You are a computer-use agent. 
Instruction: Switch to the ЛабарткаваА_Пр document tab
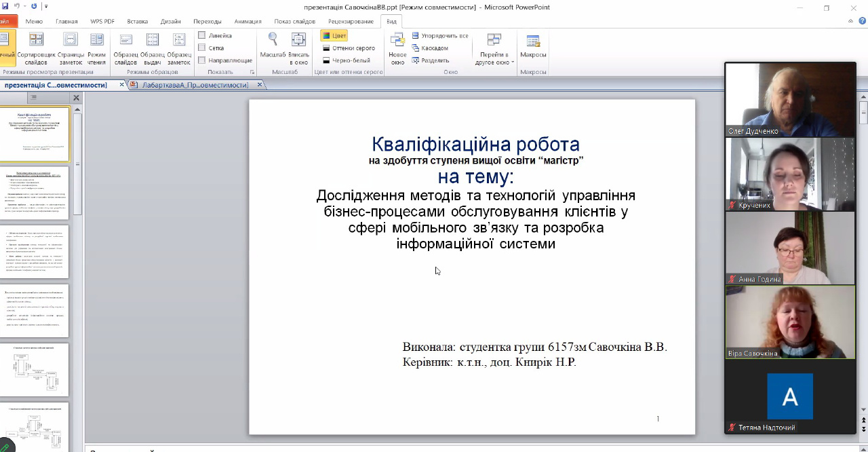coord(195,85)
